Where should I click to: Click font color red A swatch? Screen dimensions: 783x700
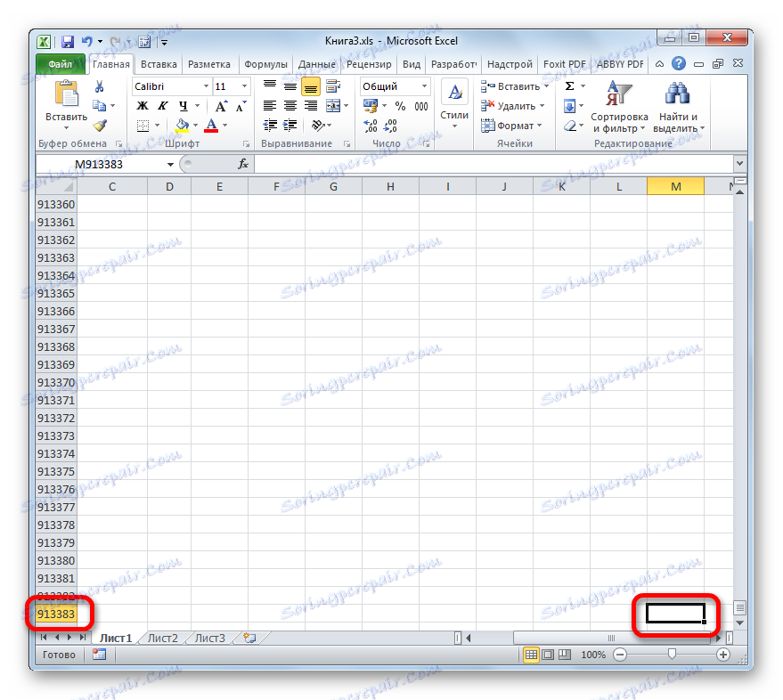click(212, 126)
